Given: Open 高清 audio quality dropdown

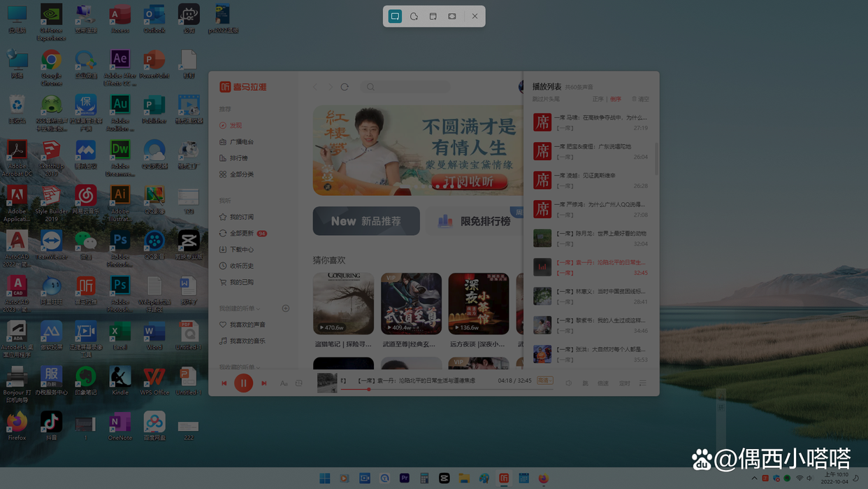Looking at the screenshot, I should (x=544, y=381).
